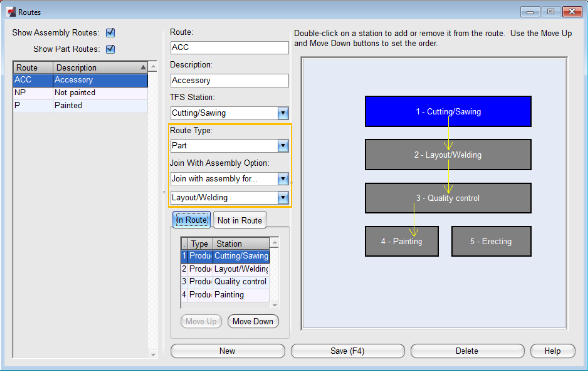Image resolution: width=588 pixels, height=371 pixels.
Task: Create a new route with the New button
Action: click(227, 351)
